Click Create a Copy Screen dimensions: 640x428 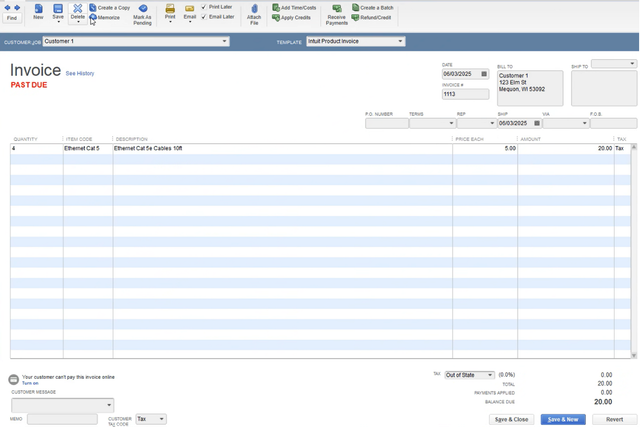coord(109,8)
